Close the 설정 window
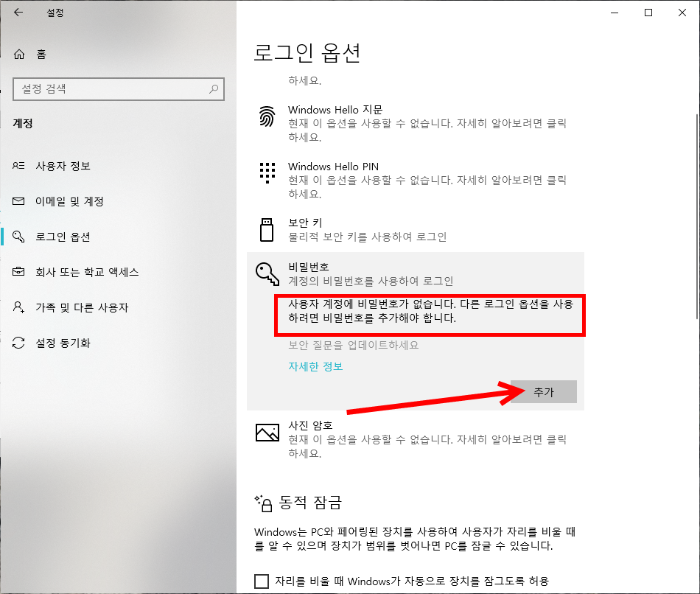This screenshot has height=594, width=700. pos(682,13)
